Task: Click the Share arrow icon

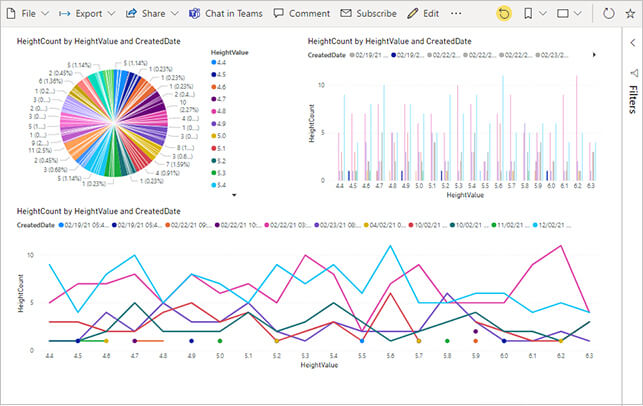Action: (131, 13)
